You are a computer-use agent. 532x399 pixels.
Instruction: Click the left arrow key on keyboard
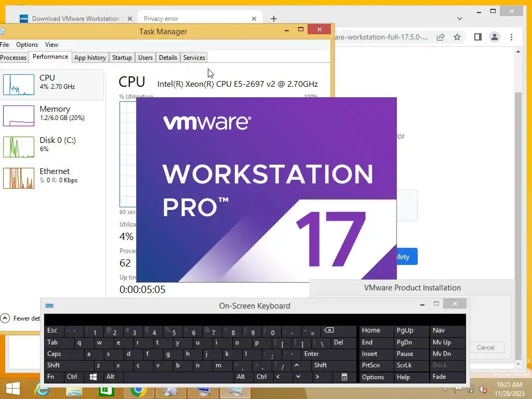[x=278, y=377]
